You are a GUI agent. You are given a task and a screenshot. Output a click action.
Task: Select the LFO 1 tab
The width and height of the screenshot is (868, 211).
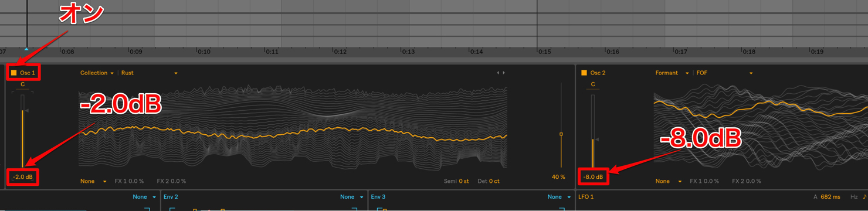coord(586,197)
